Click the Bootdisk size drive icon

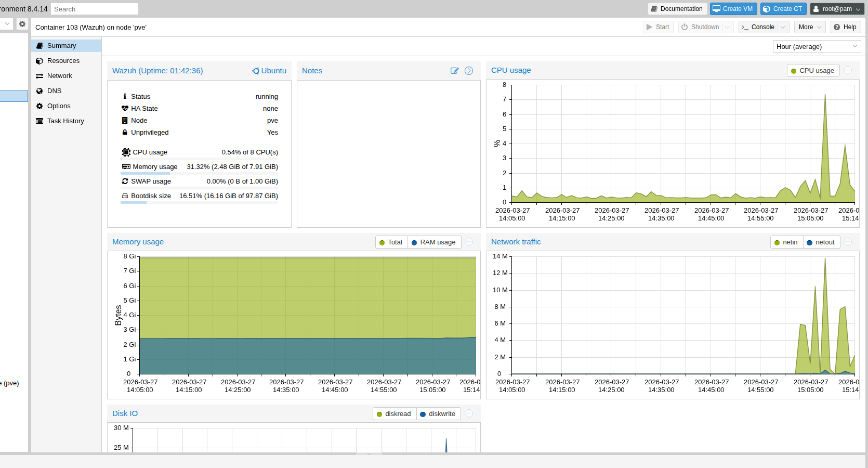point(125,196)
